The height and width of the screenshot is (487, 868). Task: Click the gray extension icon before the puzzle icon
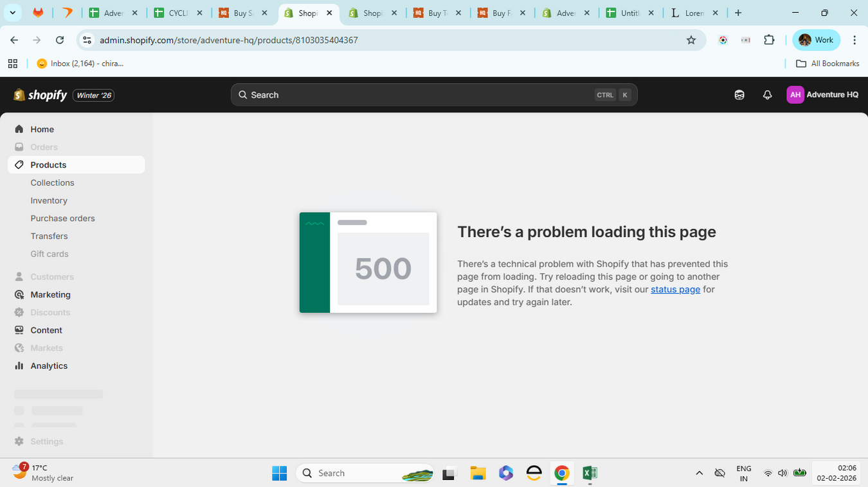pos(746,40)
